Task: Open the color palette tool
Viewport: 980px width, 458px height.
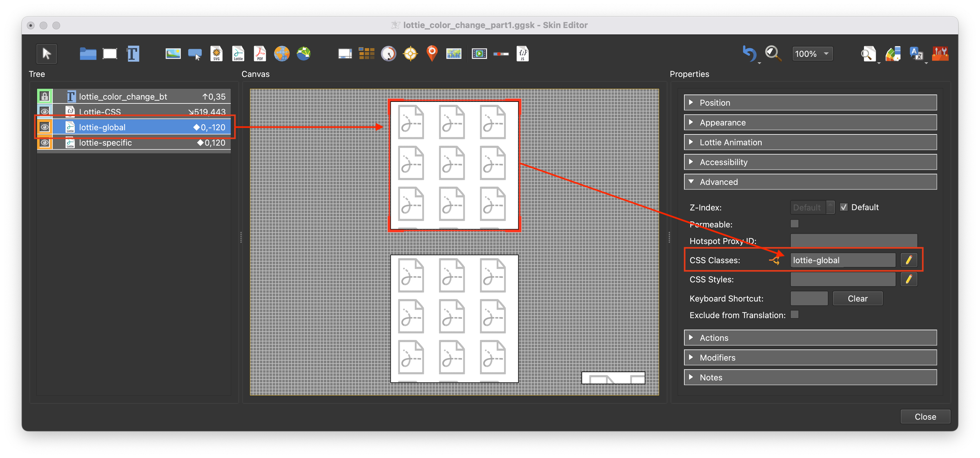Action: [x=893, y=54]
